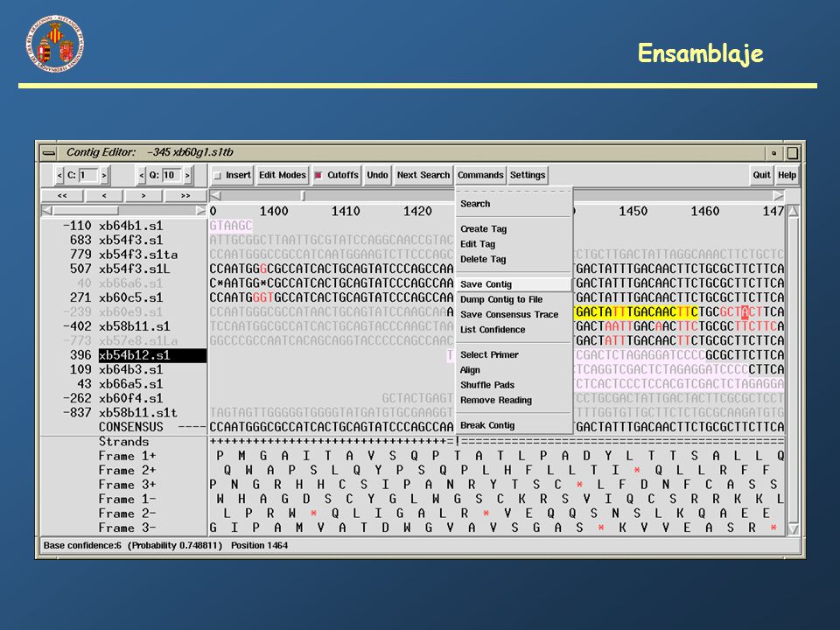Select reading xb58b11.s1t
Screen dimensions: 840x630
pyautogui.click(x=138, y=413)
